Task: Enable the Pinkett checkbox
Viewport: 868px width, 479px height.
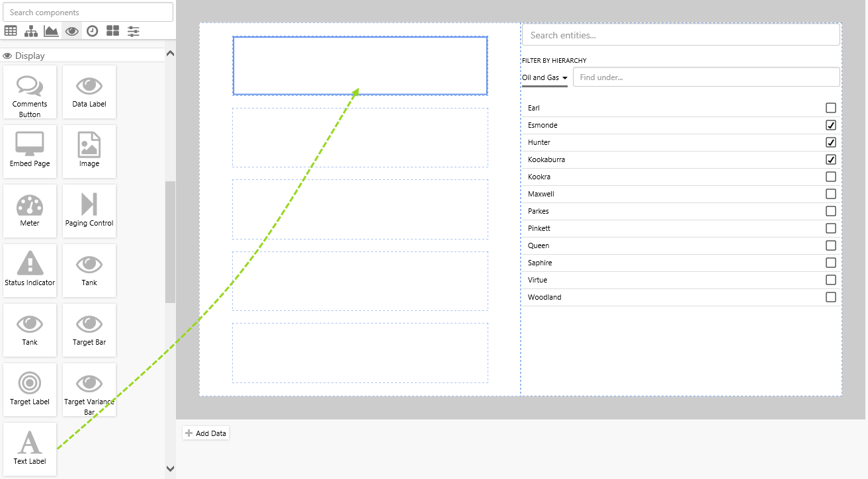Action: (x=831, y=228)
